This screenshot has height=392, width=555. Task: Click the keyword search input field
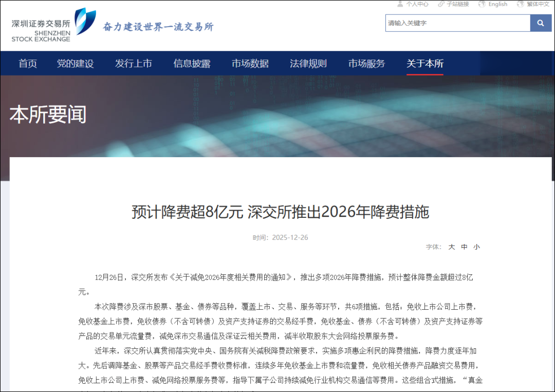tap(457, 23)
